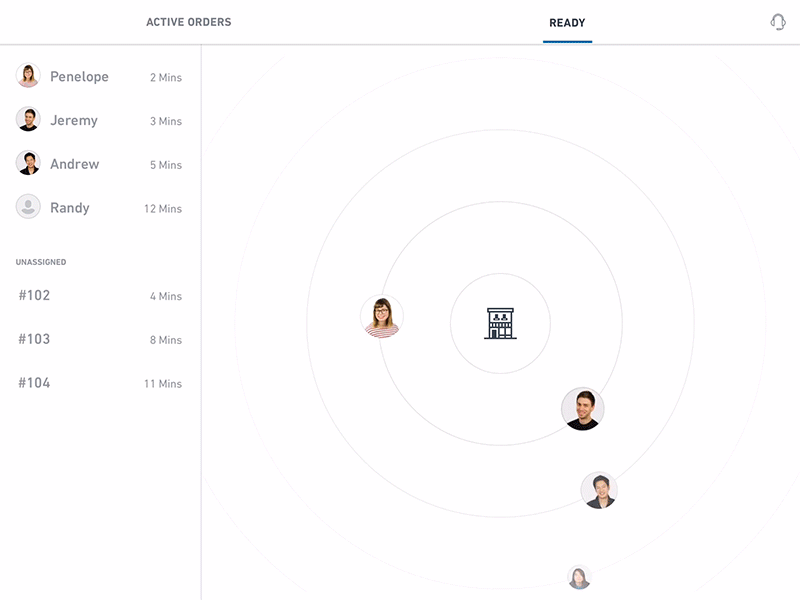Select Jeremy's avatar on the map

583,409
